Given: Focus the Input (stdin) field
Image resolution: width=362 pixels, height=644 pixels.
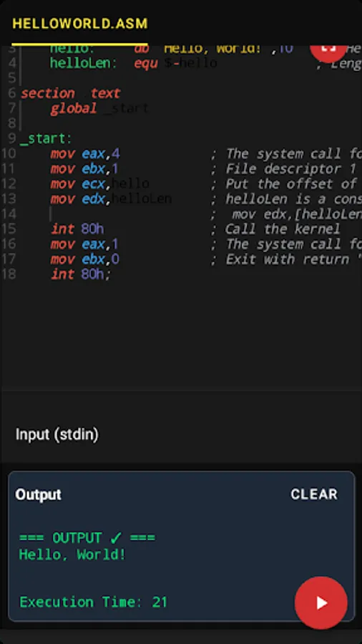Looking at the screenshot, I should (180, 434).
